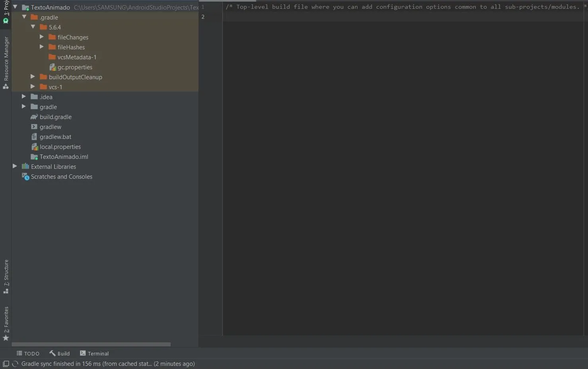Click the Scratches and Consoles icon
This screenshot has width=588, height=369.
(25, 176)
